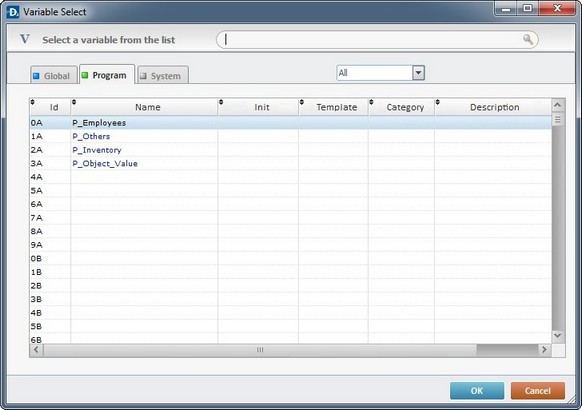Switch to the System tab
582x410 pixels.
tap(163, 75)
